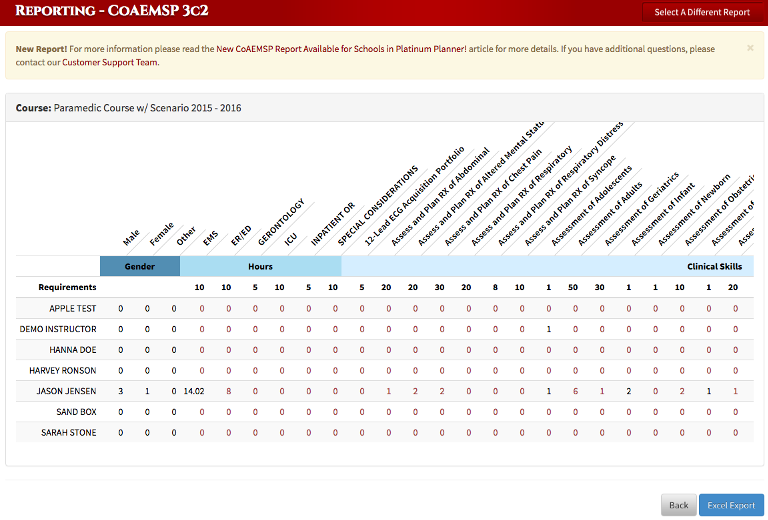Select the Hours column group header
This screenshot has width=768, height=520.
point(260,266)
